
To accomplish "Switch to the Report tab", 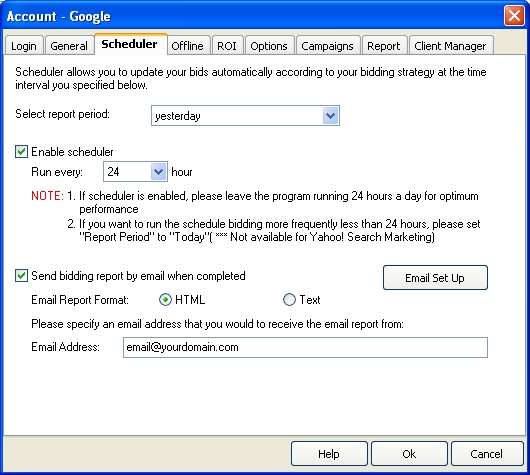I will point(384,45).
